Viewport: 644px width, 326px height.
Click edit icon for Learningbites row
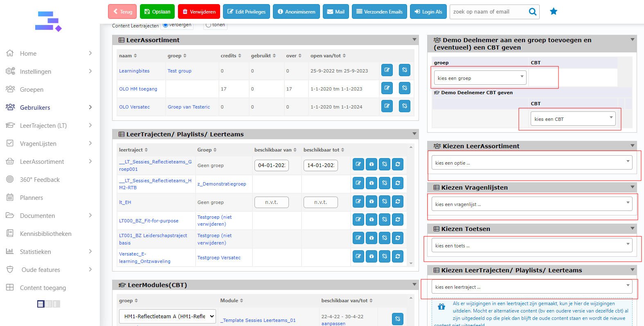pyautogui.click(x=387, y=70)
